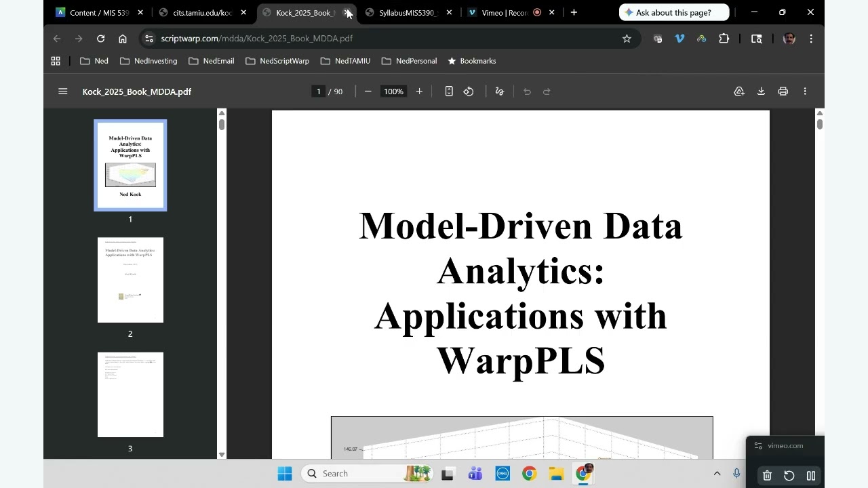
Task: Click the undo arrow in the PDF toolbar
Action: coord(527,91)
